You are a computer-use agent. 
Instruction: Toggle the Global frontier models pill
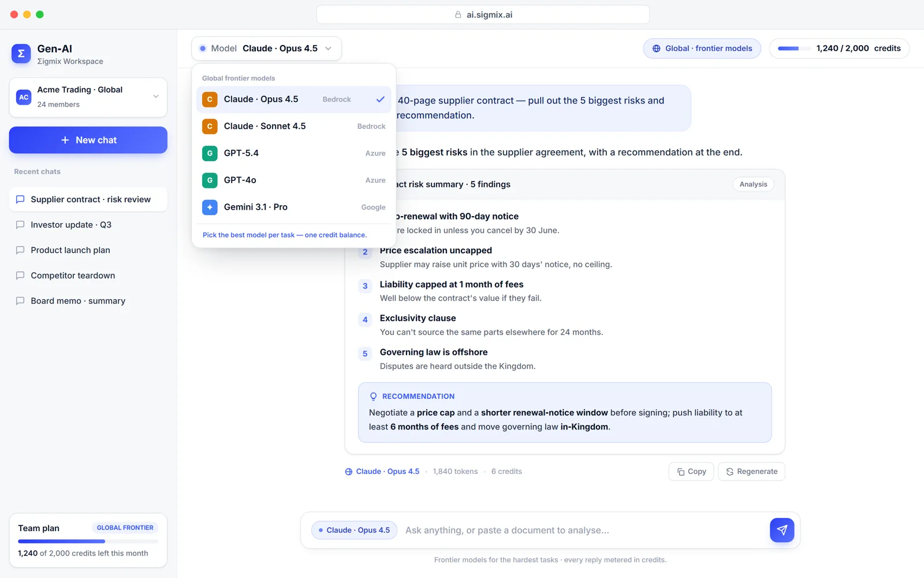(x=702, y=49)
